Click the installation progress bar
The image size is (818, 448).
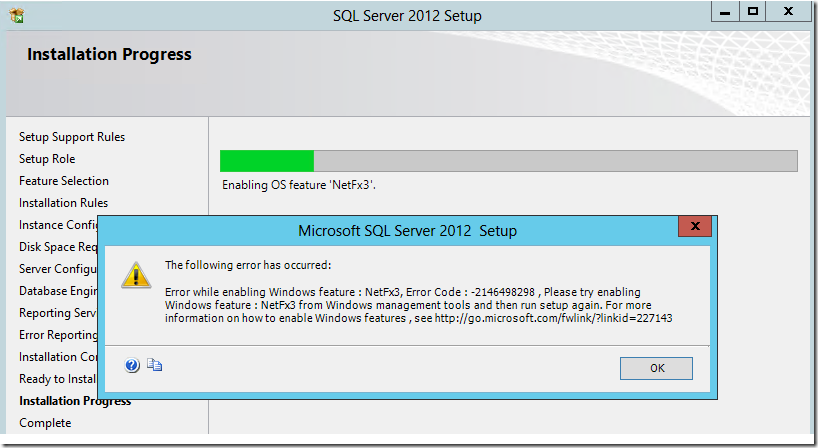tap(509, 161)
